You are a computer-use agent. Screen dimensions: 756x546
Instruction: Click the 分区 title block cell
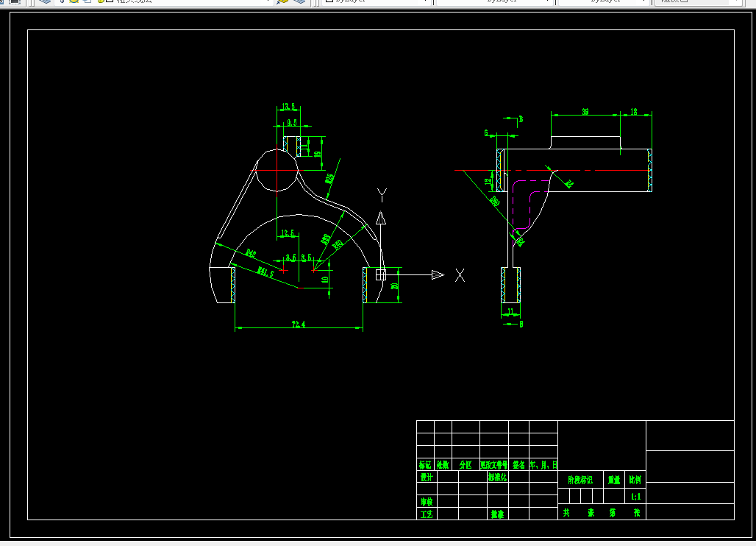[x=466, y=464]
